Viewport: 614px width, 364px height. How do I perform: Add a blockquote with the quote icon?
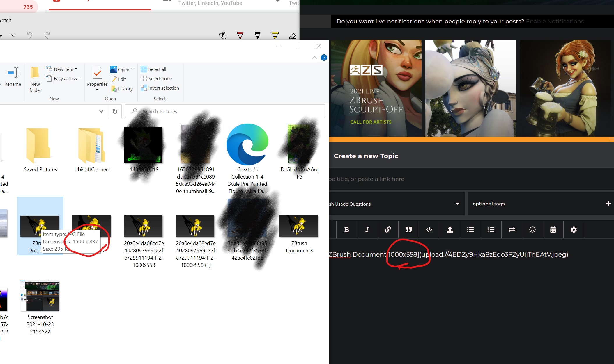pyautogui.click(x=408, y=230)
